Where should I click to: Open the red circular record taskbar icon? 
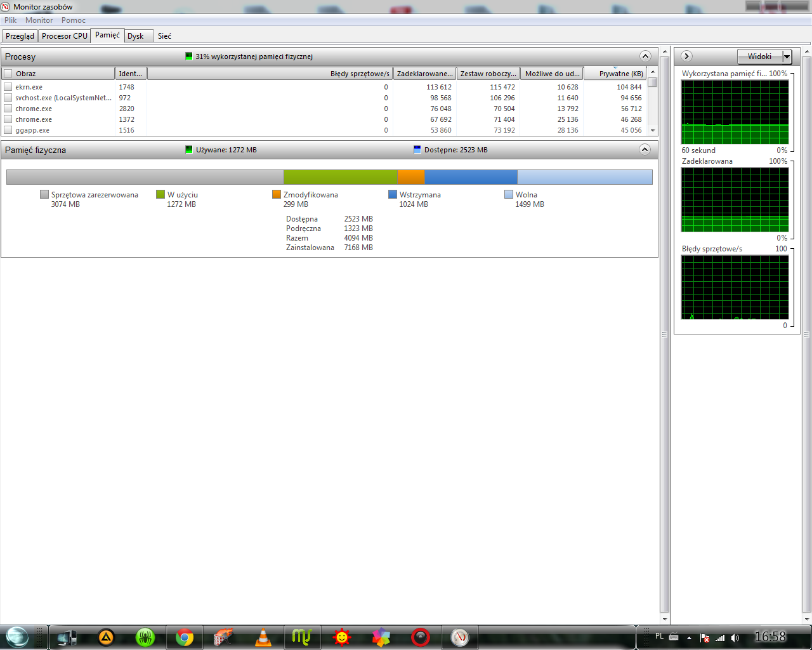pos(421,637)
